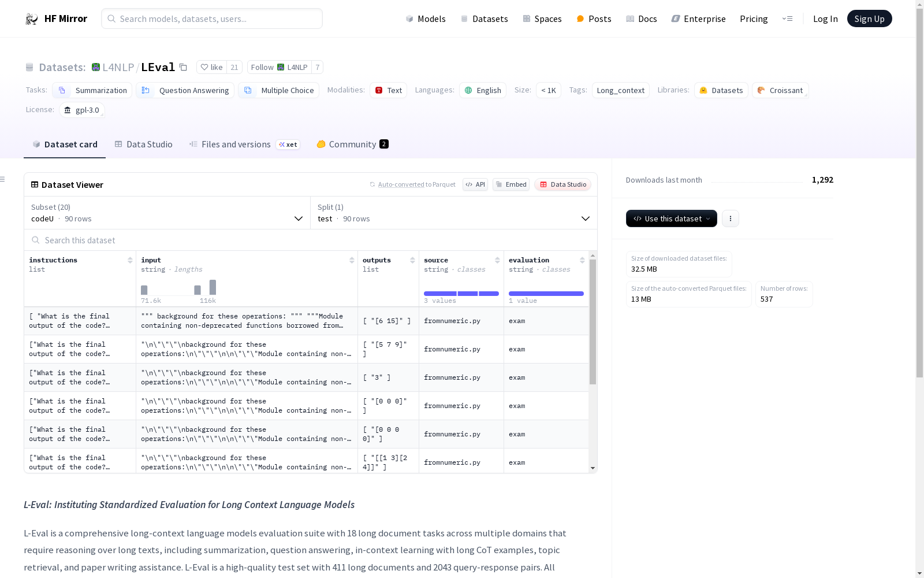The image size is (924, 578).
Task: Sort by the outputs column arrows
Action: point(412,260)
